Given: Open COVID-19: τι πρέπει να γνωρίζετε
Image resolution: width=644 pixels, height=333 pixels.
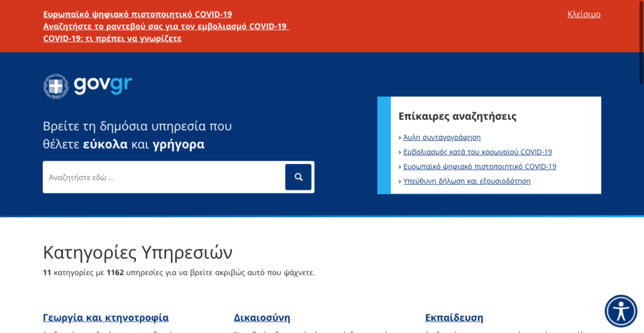Looking at the screenshot, I should [112, 38].
